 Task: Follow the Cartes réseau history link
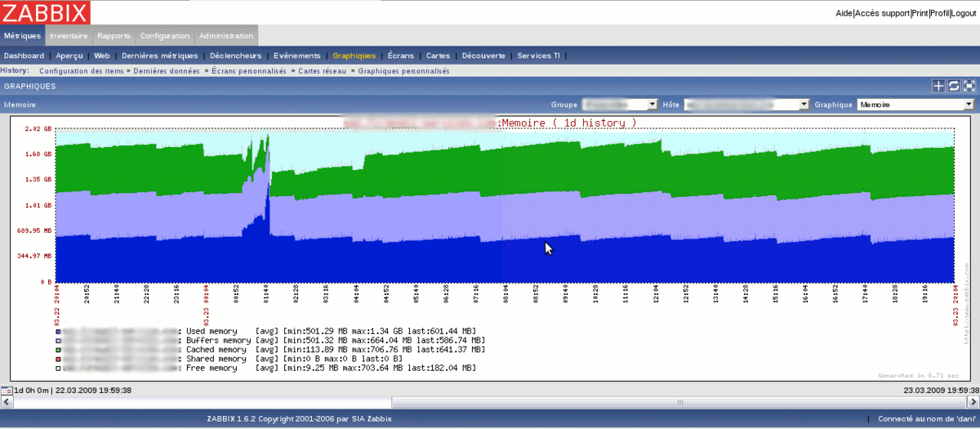[x=321, y=71]
